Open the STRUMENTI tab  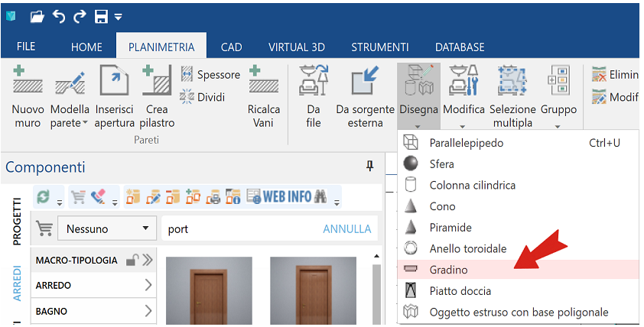(x=380, y=47)
